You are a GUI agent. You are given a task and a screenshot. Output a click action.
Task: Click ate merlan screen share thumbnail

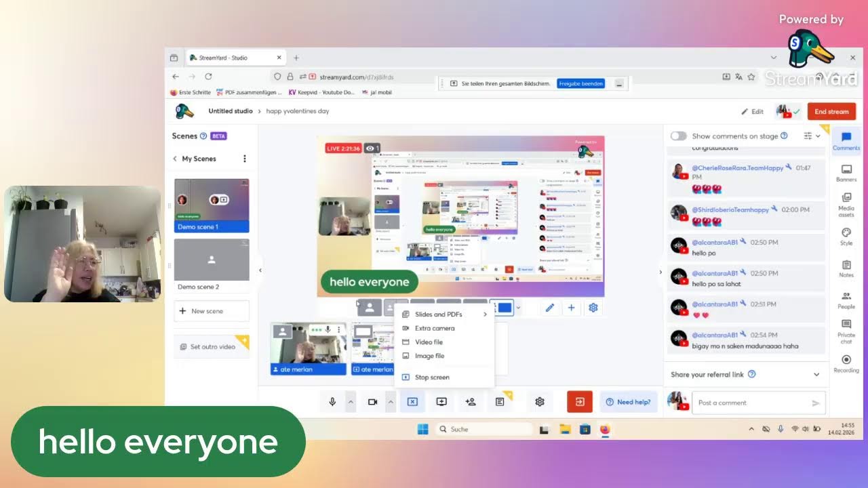click(372, 349)
